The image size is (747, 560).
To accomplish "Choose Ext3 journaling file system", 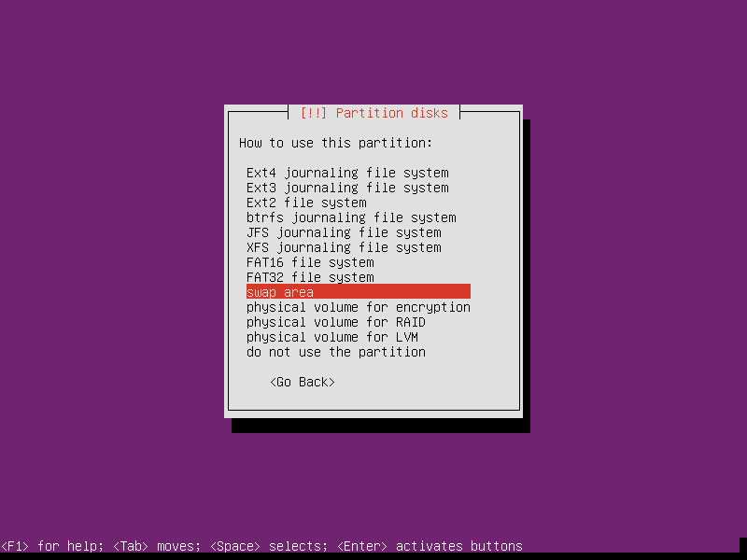I will (347, 188).
